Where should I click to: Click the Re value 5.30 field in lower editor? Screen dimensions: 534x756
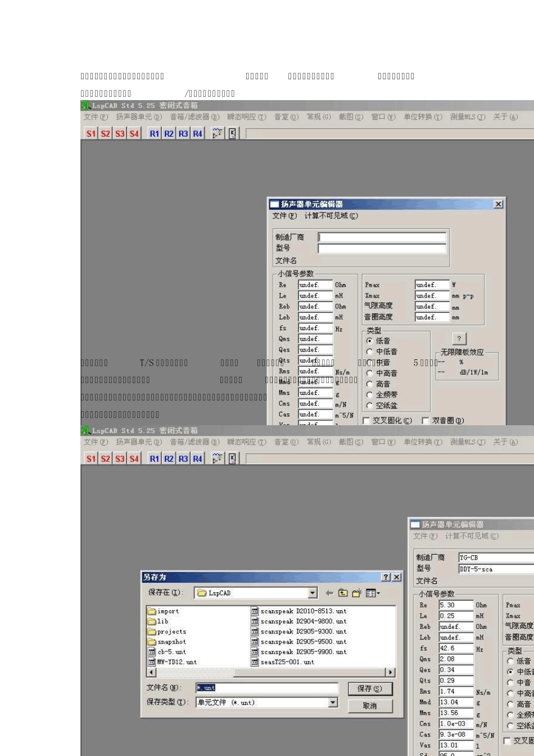456,605
